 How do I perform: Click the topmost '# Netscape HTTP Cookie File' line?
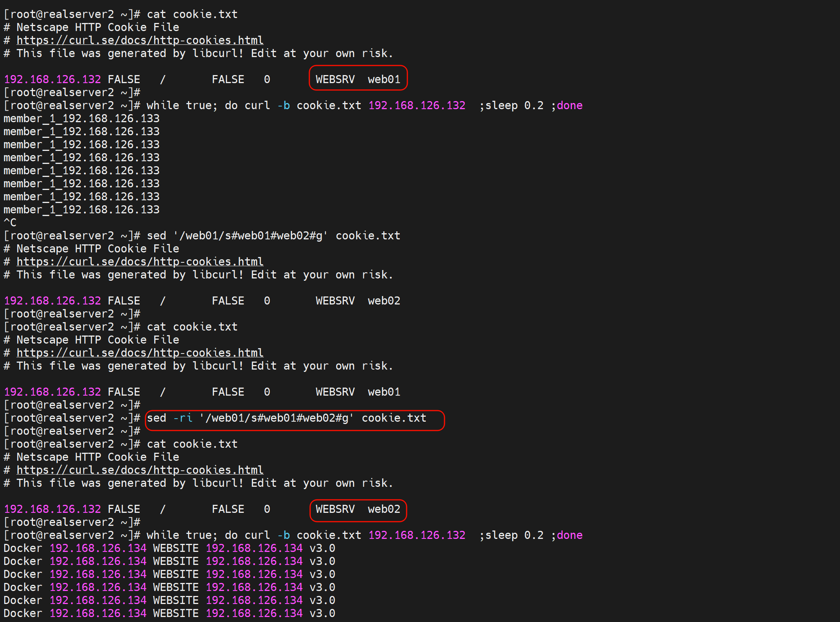92,27
